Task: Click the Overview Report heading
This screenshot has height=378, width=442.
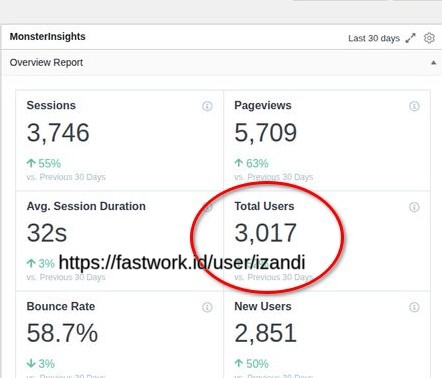Action: (46, 62)
